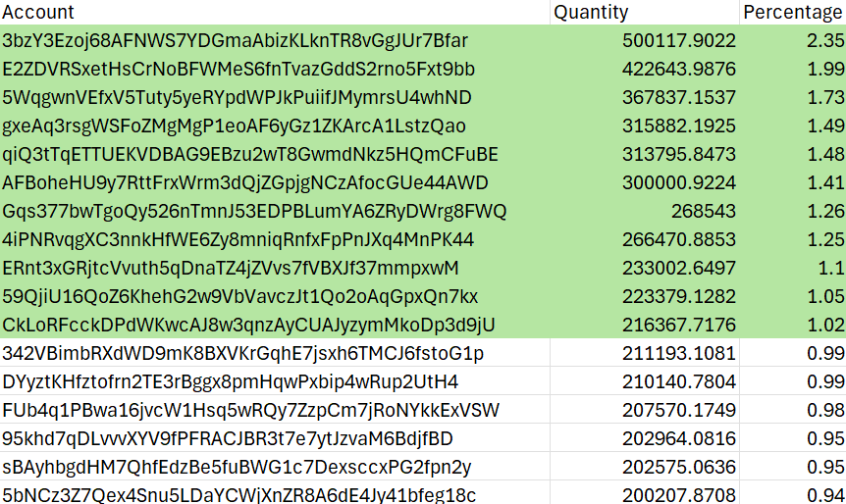The image size is (846, 504).
Task: Select account cell starting with E2ZDVRSxetHsCrNoBFW
Action: [x=275, y=69]
